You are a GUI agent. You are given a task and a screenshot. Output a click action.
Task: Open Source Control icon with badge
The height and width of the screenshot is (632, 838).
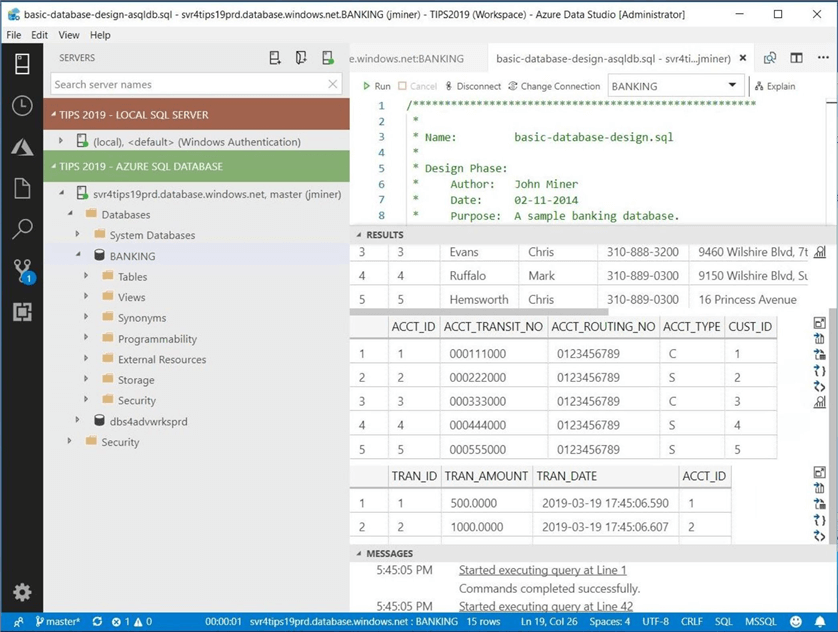[24, 271]
